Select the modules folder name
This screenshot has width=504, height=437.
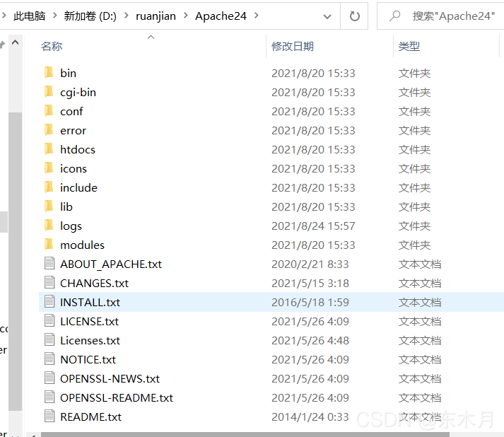click(82, 245)
